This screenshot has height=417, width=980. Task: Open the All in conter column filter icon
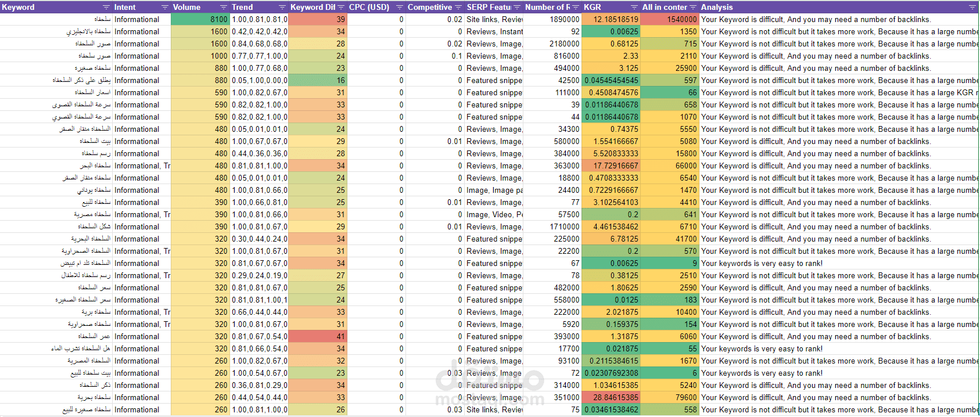click(x=692, y=7)
